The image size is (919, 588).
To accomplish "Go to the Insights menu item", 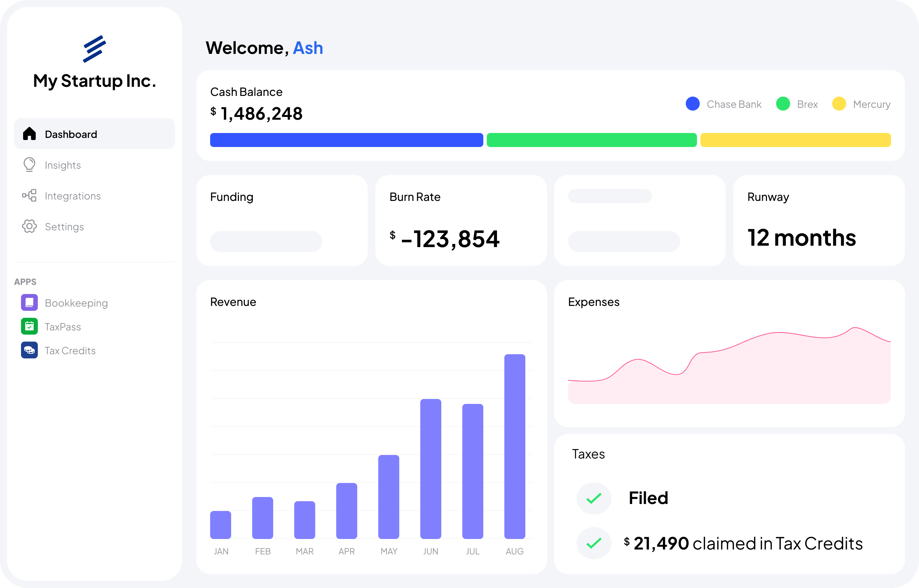I will pos(63,165).
